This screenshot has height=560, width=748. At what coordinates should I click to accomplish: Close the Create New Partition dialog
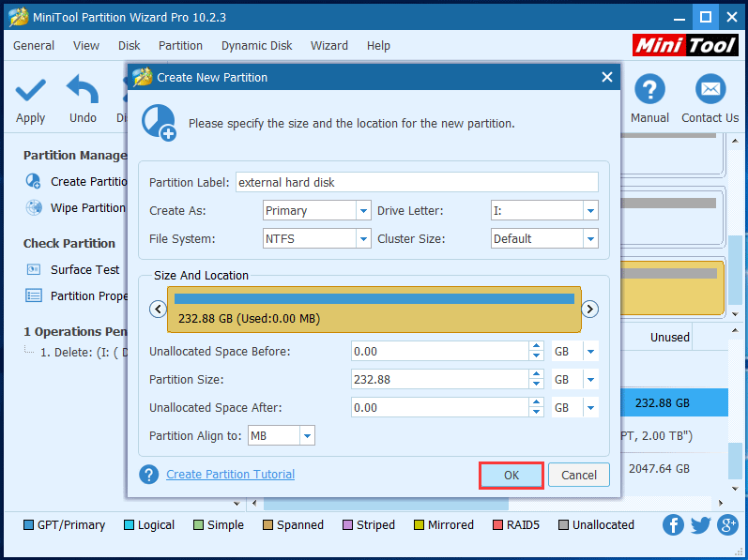coord(607,77)
